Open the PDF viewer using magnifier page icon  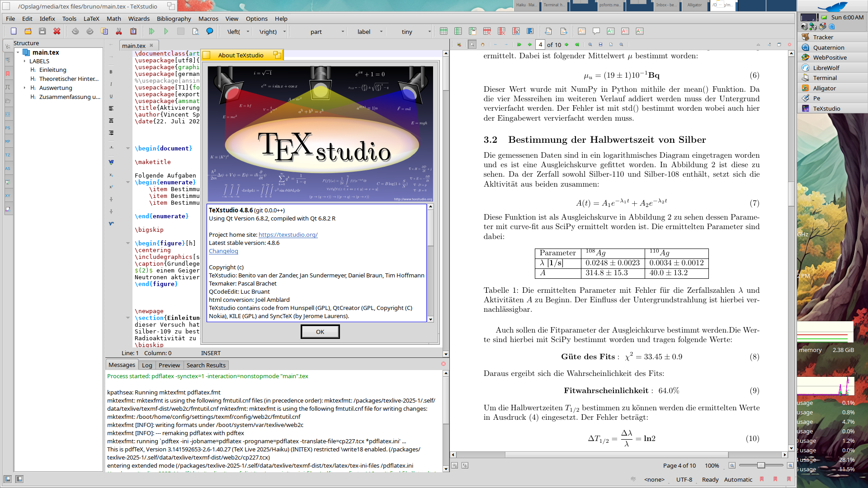point(195,31)
